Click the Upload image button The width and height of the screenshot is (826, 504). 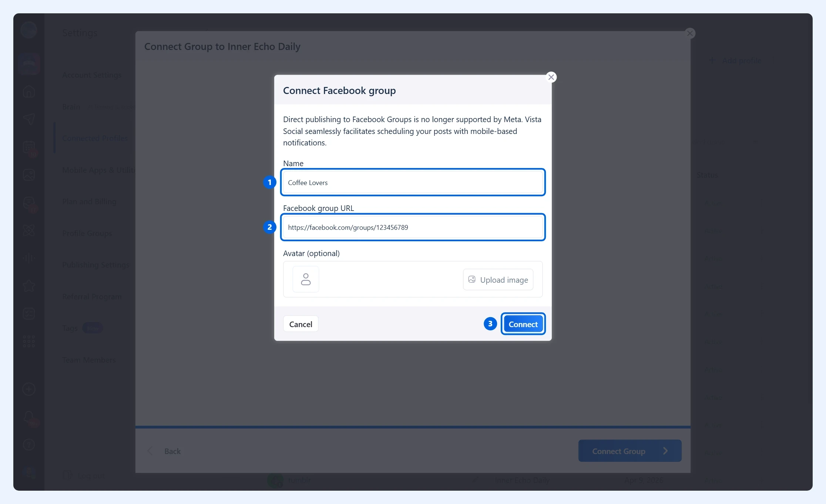coord(498,280)
